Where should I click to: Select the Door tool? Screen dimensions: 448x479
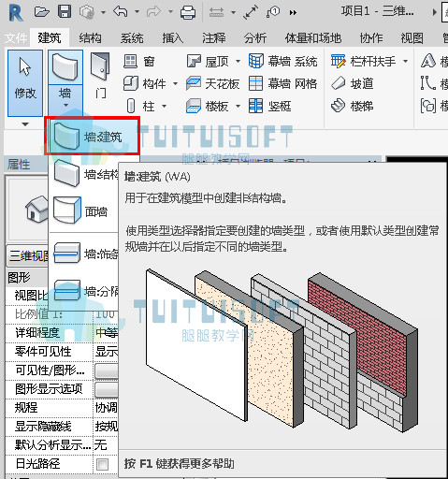(x=100, y=76)
